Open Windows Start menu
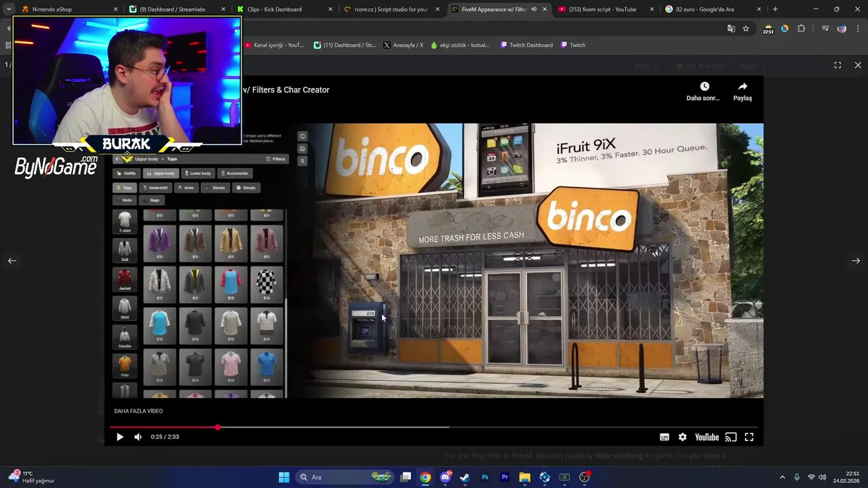 pyautogui.click(x=284, y=477)
